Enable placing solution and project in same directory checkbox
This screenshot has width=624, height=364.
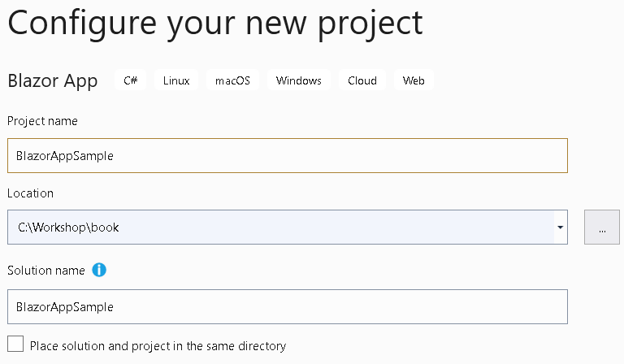15,344
